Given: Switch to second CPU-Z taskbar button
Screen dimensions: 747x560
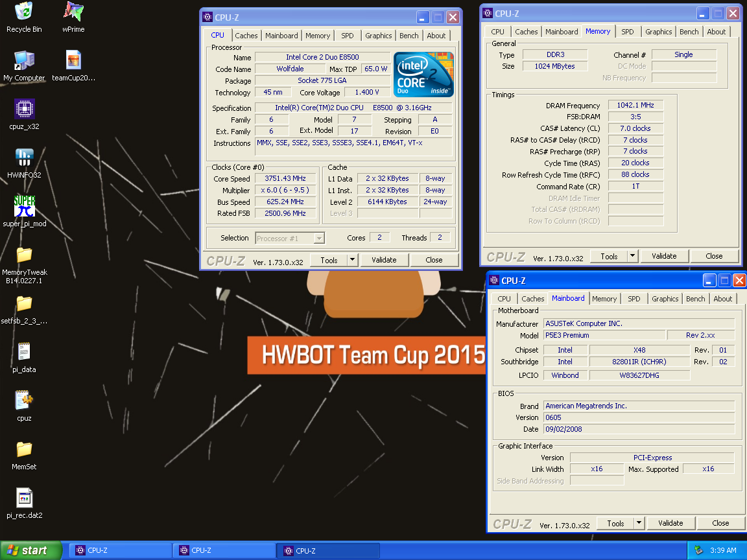Looking at the screenshot, I should (x=224, y=550).
